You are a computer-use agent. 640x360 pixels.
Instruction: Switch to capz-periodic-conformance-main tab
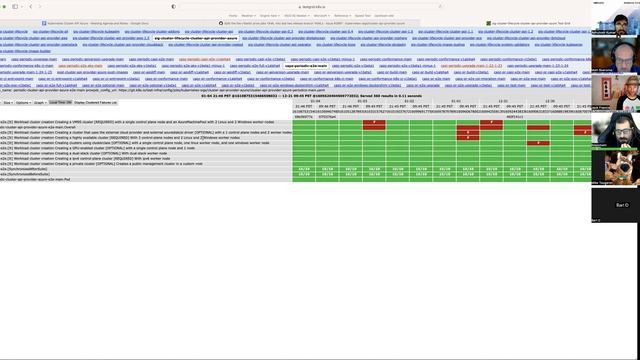pyautogui.click(x=386, y=59)
